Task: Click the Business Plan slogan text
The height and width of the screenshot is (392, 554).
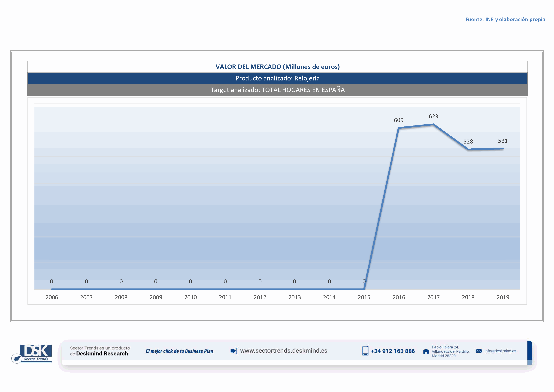Action: pos(179,351)
